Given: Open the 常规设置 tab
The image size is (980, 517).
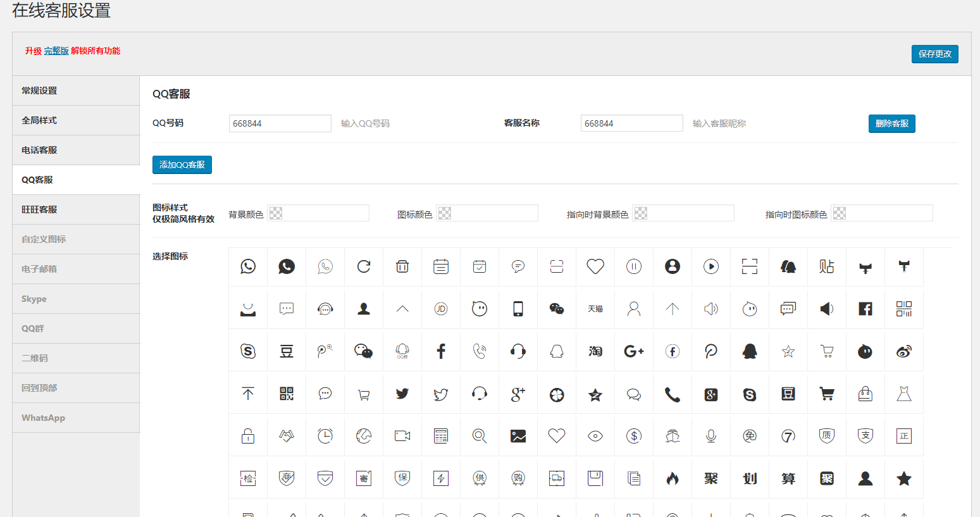Looking at the screenshot, I should click(76, 90).
